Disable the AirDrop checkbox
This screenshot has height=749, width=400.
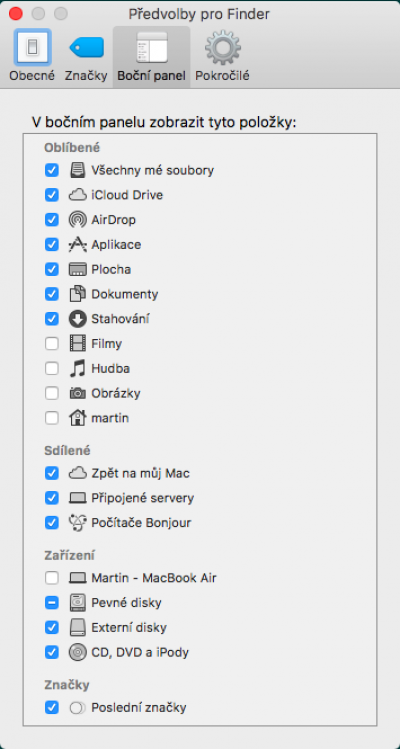click(52, 220)
